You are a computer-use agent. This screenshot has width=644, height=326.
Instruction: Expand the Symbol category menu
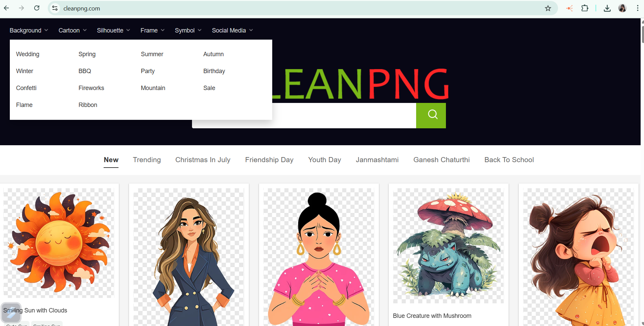[188, 30]
